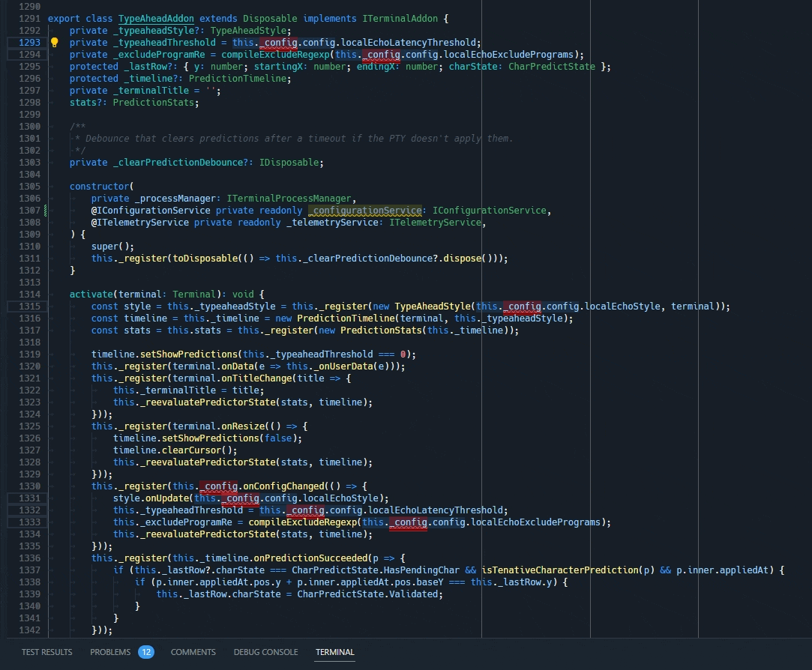Open the COMMENTS panel tab
Image resolution: width=812 pixels, height=670 pixels.
(x=193, y=652)
